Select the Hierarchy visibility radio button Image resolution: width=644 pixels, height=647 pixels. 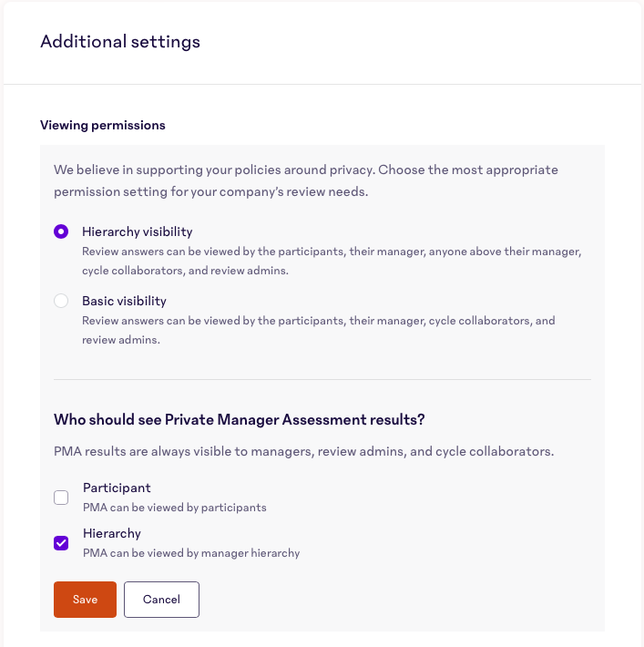click(x=61, y=231)
